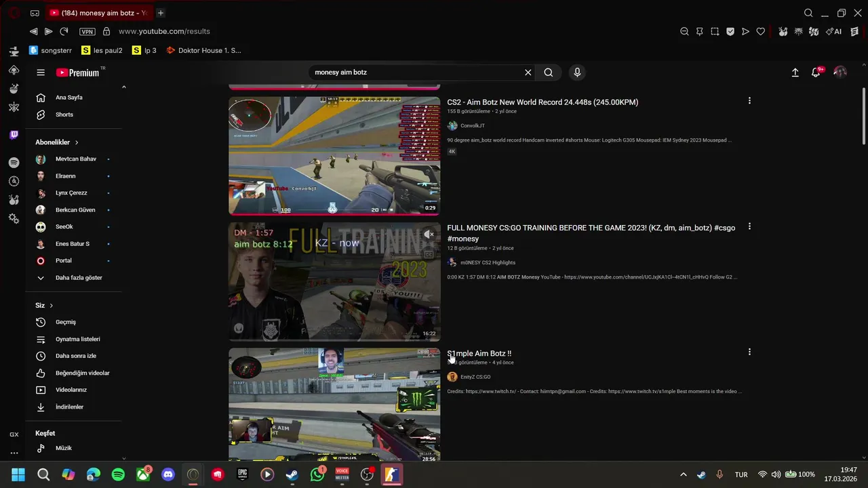Go back in browser history
Image resolution: width=868 pixels, height=488 pixels.
click(33, 31)
